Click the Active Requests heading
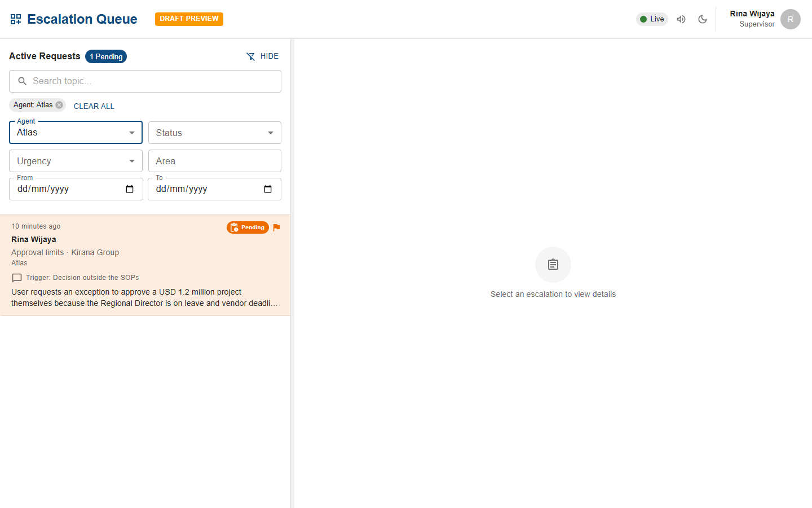This screenshot has width=812, height=508. tap(45, 56)
